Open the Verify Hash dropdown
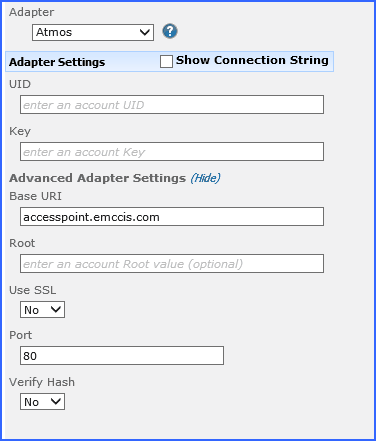376x441 pixels. (42, 402)
